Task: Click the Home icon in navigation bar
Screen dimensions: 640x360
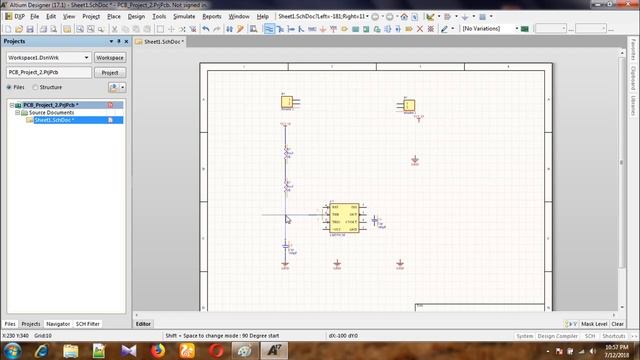Action: pyautogui.click(x=404, y=17)
